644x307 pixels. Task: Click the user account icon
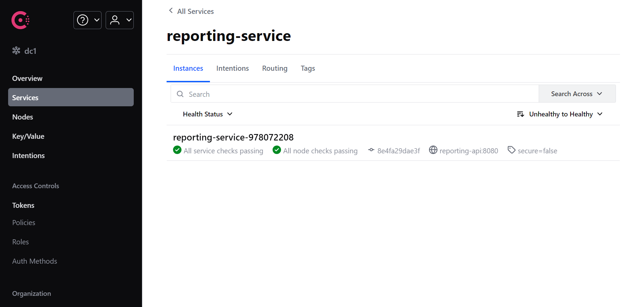coord(115,20)
